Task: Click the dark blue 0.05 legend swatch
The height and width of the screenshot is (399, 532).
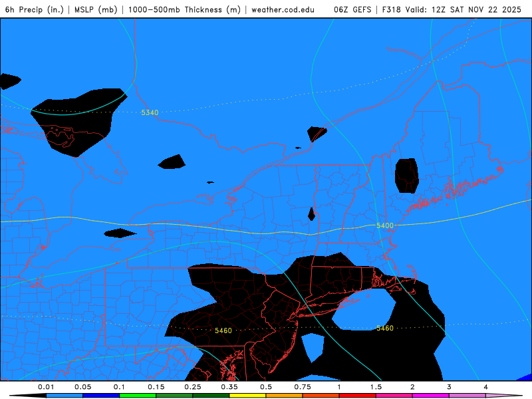Action: click(101, 396)
